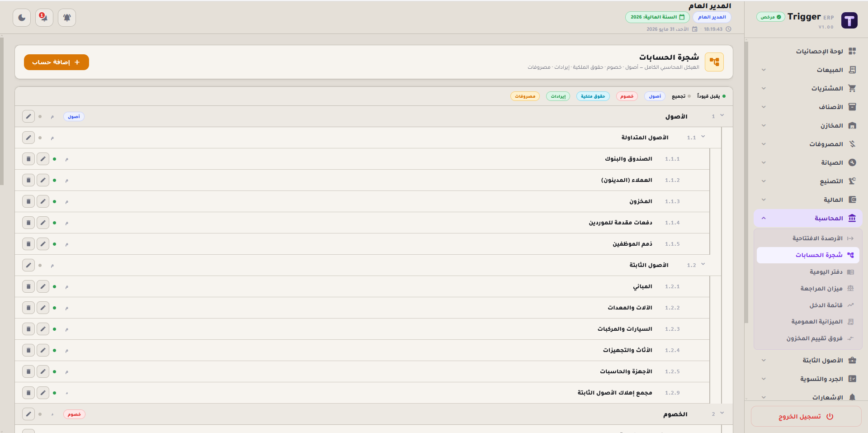Screen dimensions: 868x433
Task: Expand المبيعات sidebar menu
Action: [808, 70]
